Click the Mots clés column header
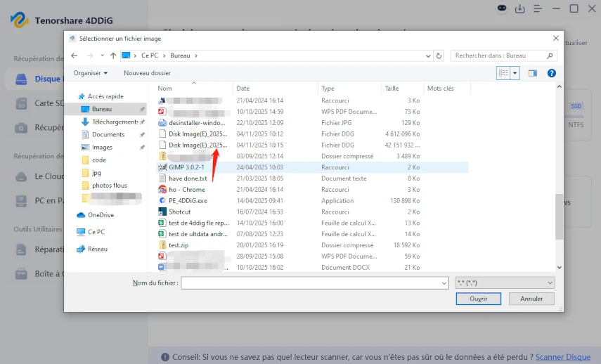This screenshot has height=364, width=601. click(441, 88)
